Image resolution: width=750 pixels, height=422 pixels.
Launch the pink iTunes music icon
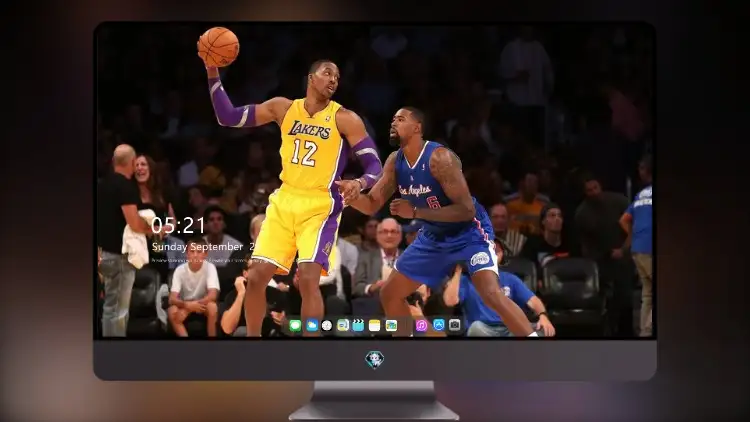point(421,326)
